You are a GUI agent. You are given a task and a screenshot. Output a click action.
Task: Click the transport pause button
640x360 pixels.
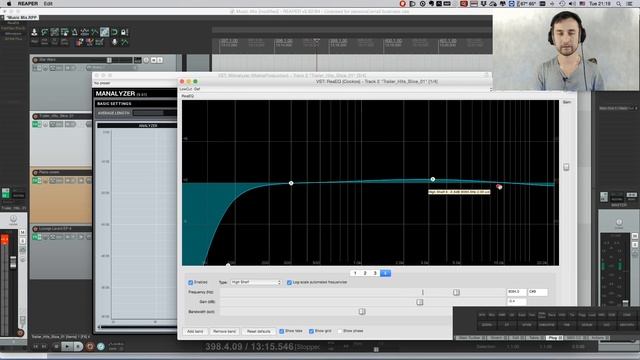point(78,347)
